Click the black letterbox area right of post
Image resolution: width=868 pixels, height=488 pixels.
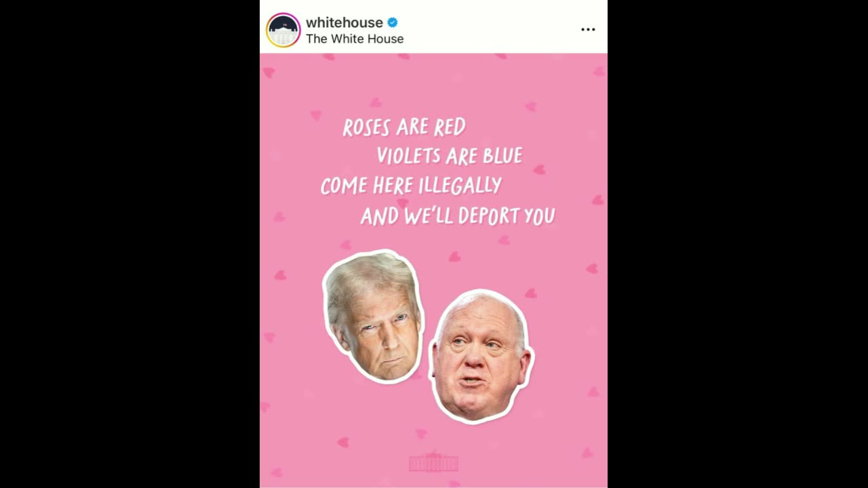click(x=738, y=244)
